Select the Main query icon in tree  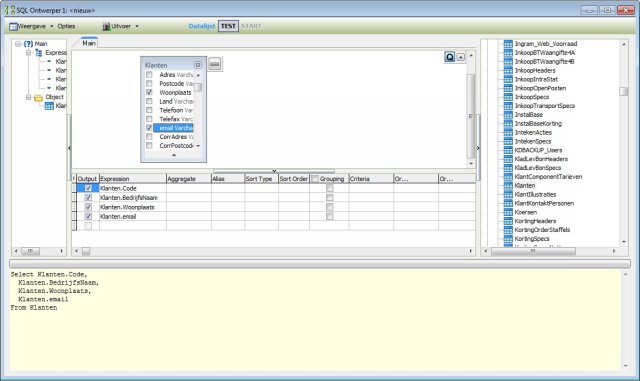coord(28,44)
